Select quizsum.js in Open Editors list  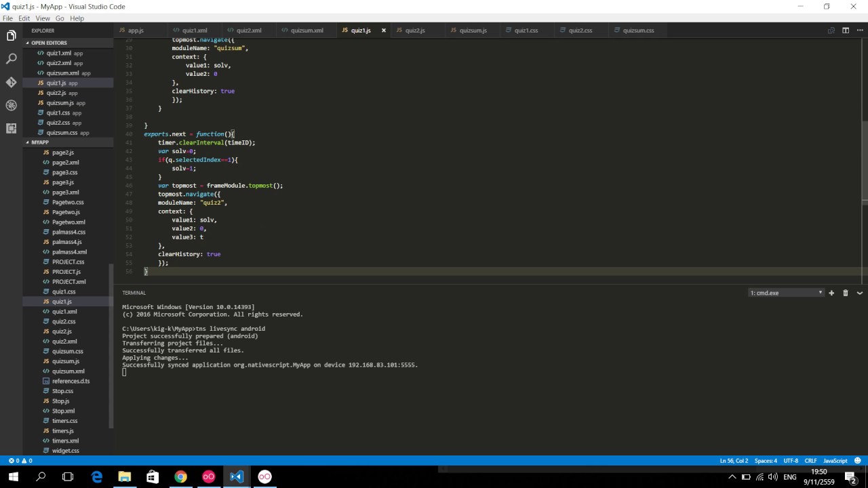[x=68, y=103]
